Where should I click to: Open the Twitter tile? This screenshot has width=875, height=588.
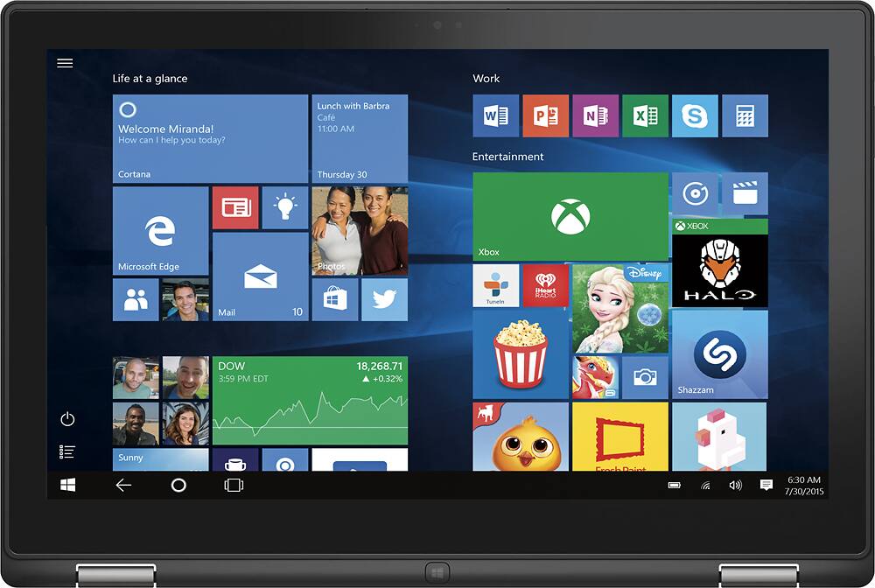[384, 300]
